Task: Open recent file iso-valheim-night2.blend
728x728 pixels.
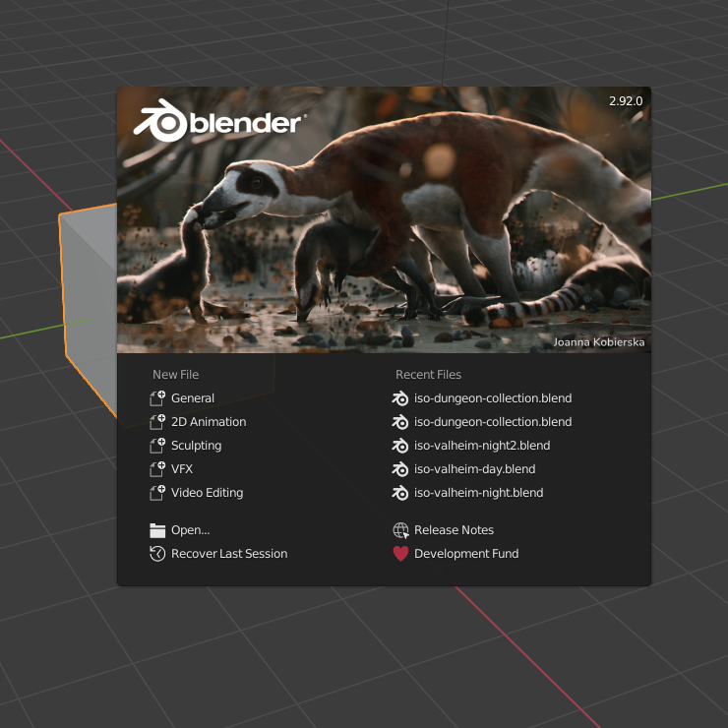Action: [482, 446]
